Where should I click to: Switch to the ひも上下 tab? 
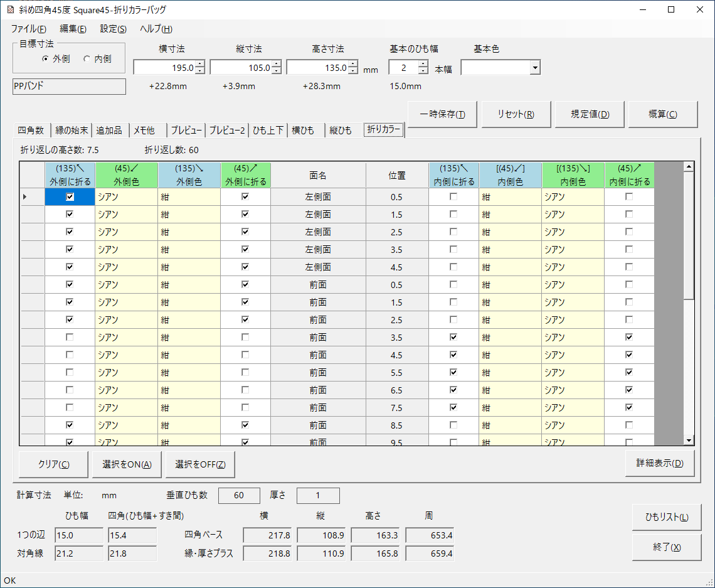click(268, 131)
